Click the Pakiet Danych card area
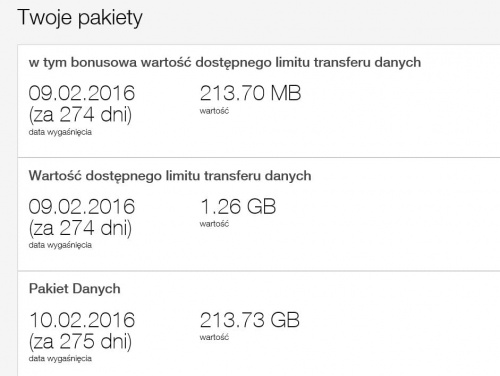 coord(259,324)
